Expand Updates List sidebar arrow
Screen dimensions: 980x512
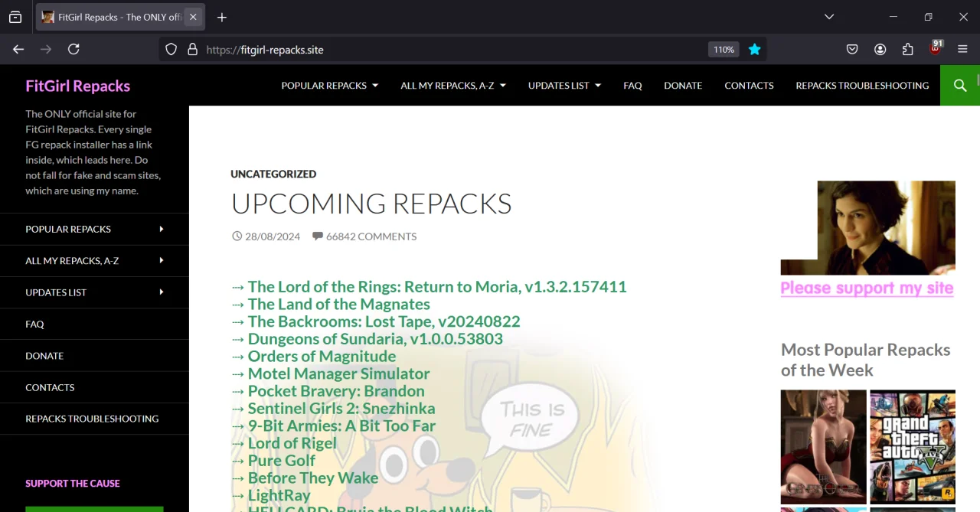162,292
